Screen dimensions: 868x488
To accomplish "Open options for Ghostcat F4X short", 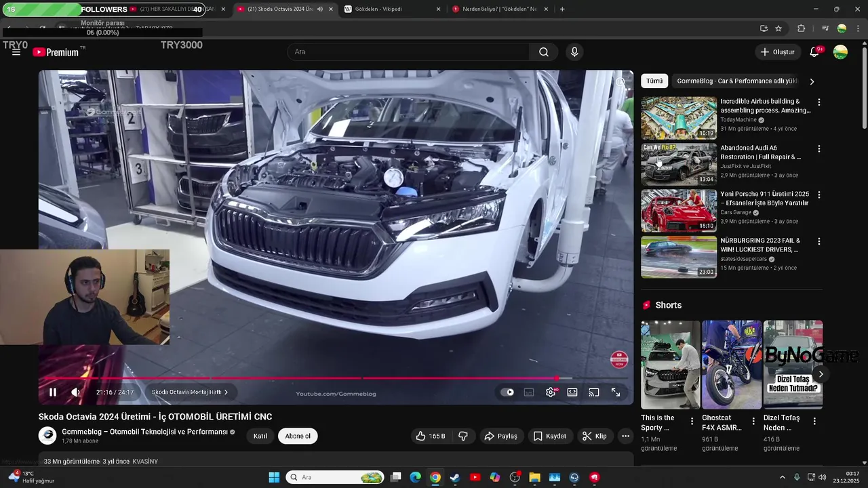I will point(753,422).
